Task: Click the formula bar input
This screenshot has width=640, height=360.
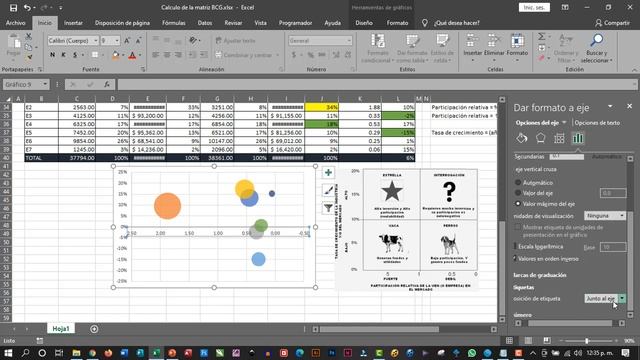Action: coord(377,84)
